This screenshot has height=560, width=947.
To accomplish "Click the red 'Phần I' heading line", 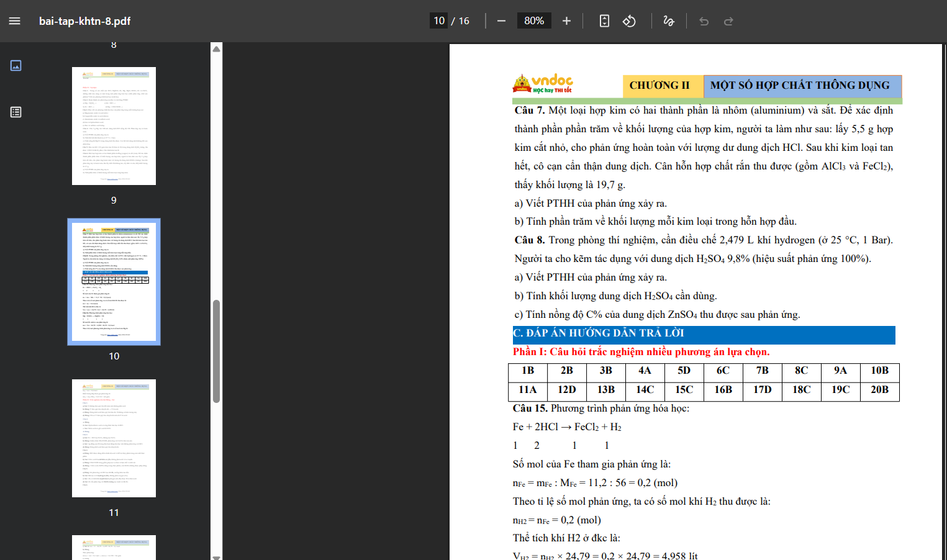I will 641,352.
